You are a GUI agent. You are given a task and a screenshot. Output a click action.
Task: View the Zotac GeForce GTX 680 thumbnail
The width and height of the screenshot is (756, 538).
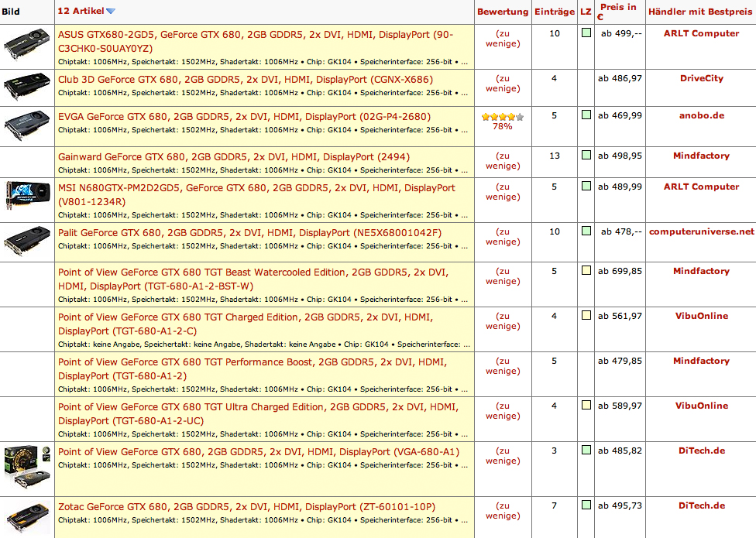28,517
